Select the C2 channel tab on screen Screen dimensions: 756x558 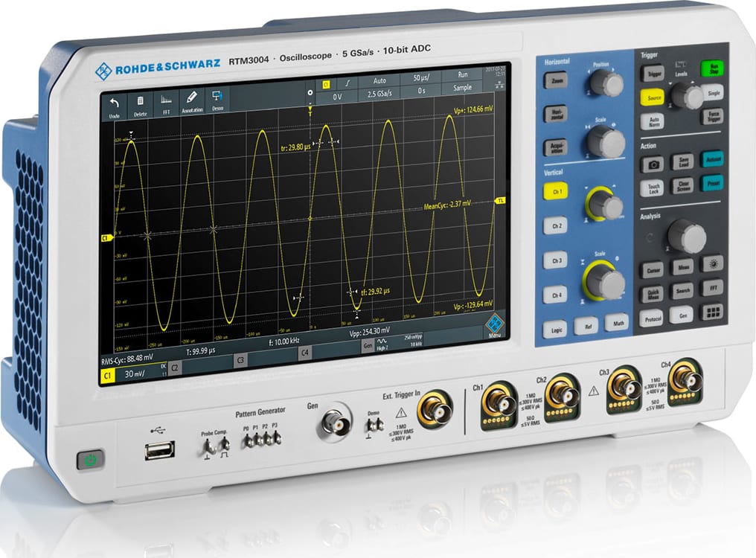(x=175, y=368)
